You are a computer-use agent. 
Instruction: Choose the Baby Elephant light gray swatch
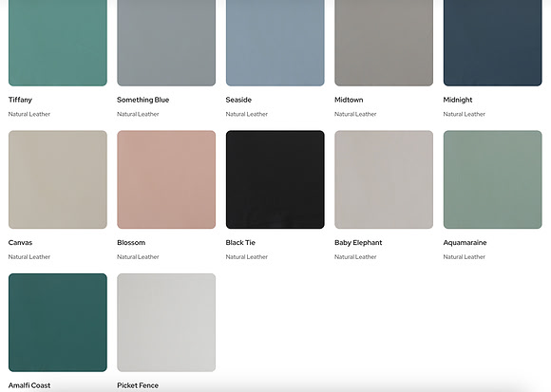coord(384,179)
